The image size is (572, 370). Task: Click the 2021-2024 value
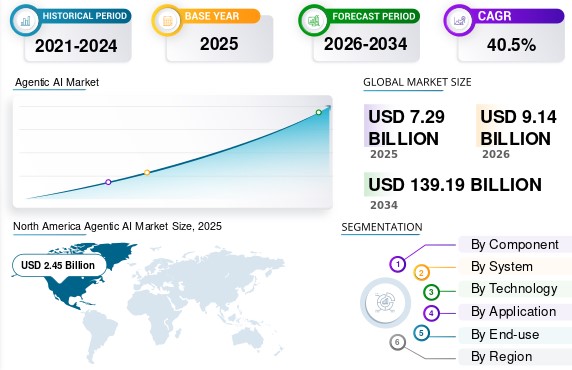(x=76, y=46)
